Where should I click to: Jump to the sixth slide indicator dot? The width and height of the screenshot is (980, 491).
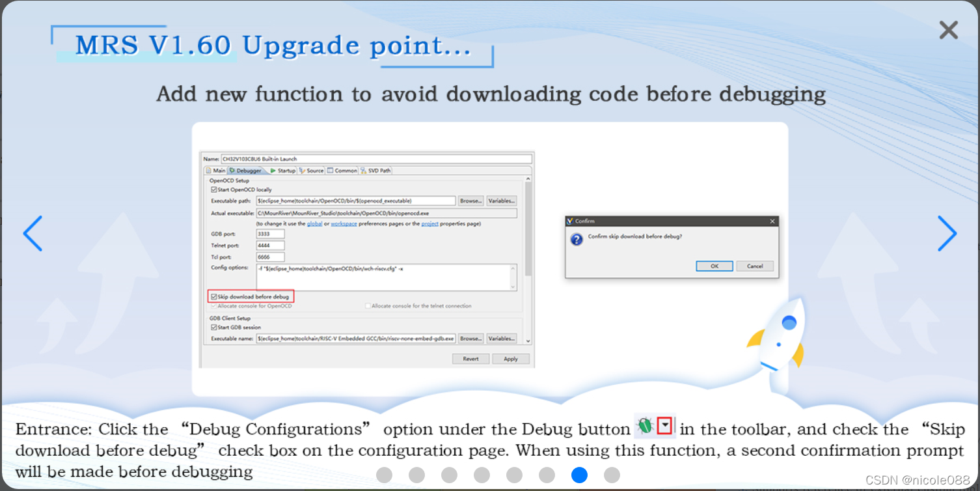pyautogui.click(x=547, y=475)
